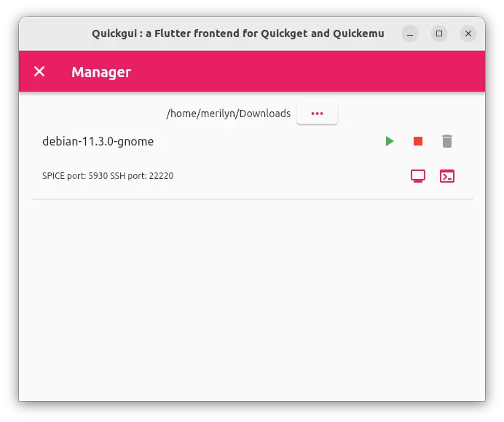Screen dimensions: 504x422
Task: Close the Quickgui application window
Action: [468, 33]
